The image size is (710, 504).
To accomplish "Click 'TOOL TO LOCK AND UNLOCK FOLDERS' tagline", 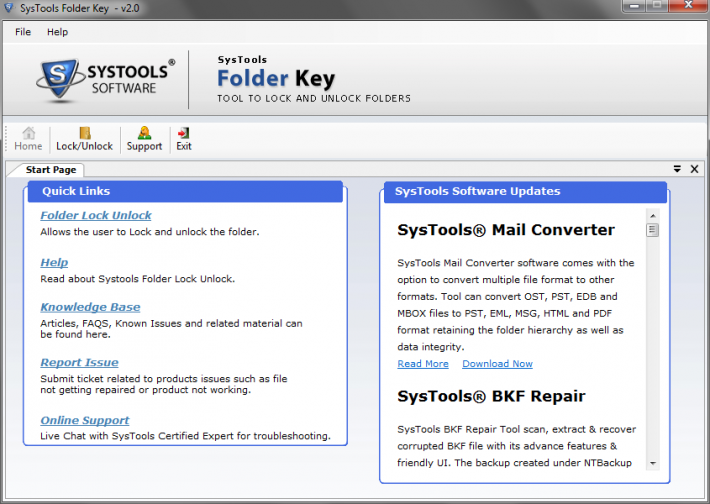I will click(x=314, y=98).
